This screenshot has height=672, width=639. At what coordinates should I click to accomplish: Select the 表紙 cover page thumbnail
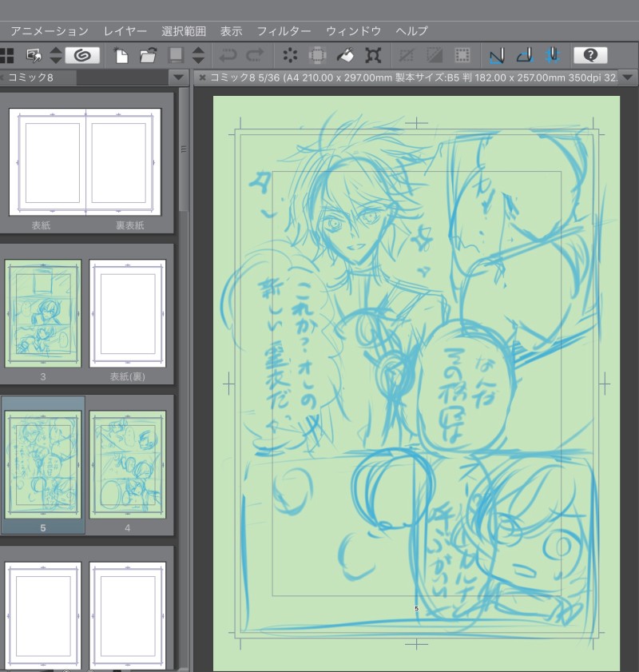click(x=47, y=162)
